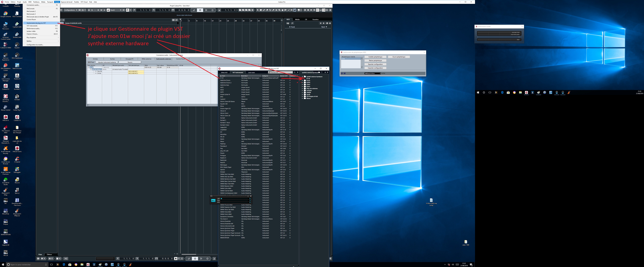Open the MIDIout A 01rw output dropdown
Image resolution: width=644 pixels, height=267 pixels.
pyautogui.click(x=372, y=73)
